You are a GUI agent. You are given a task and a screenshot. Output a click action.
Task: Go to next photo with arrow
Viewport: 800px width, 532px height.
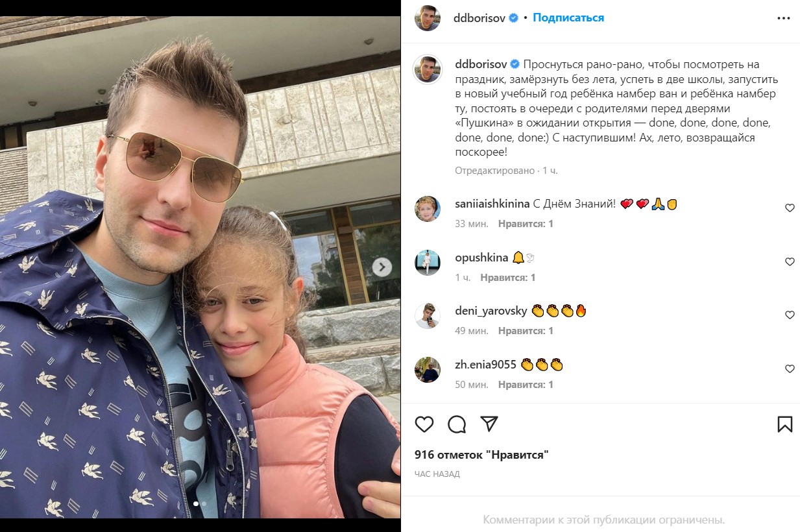[382, 267]
